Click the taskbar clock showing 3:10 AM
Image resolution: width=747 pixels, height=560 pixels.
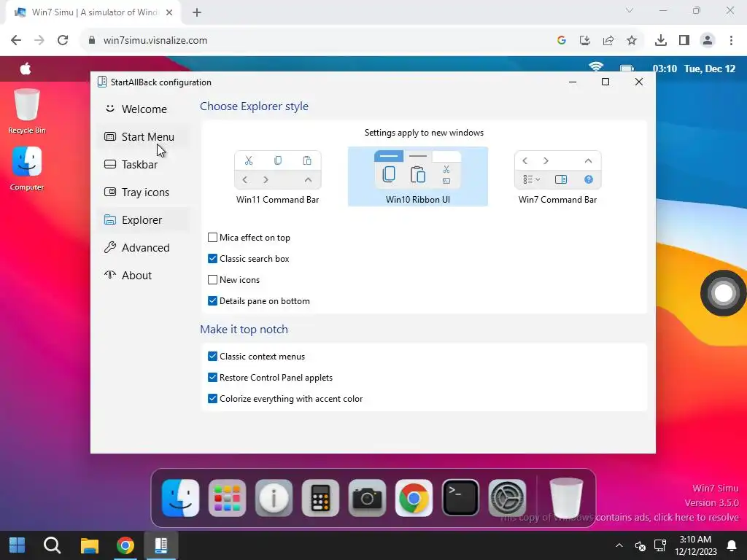click(x=695, y=545)
